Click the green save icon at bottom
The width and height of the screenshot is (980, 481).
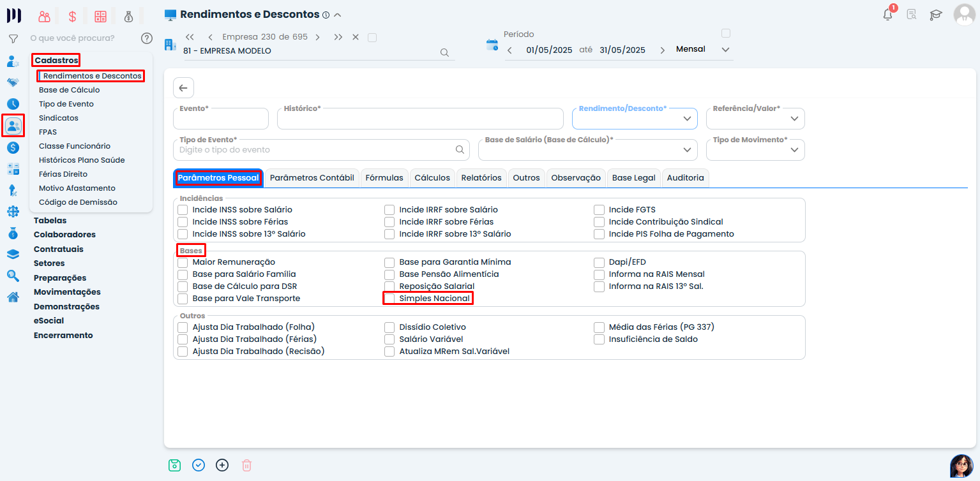point(174,465)
